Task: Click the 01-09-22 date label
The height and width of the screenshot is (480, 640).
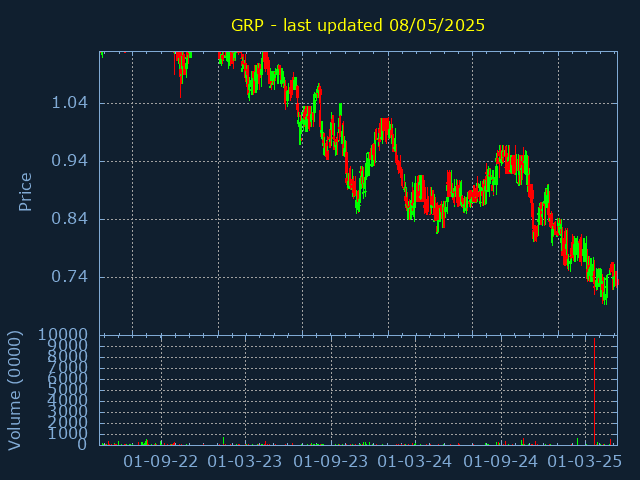Action: click(x=160, y=462)
